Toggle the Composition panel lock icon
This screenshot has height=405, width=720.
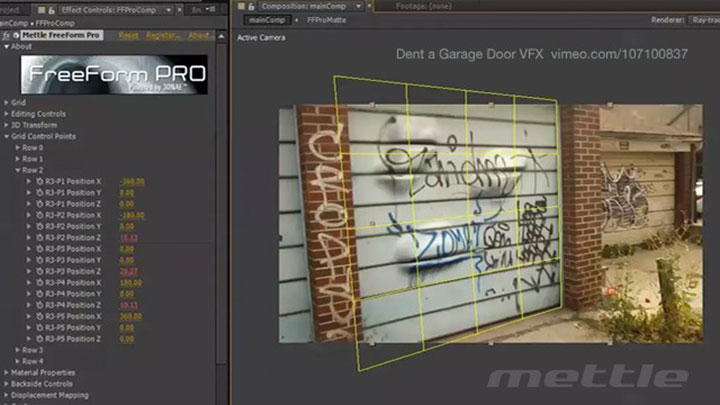click(251, 6)
